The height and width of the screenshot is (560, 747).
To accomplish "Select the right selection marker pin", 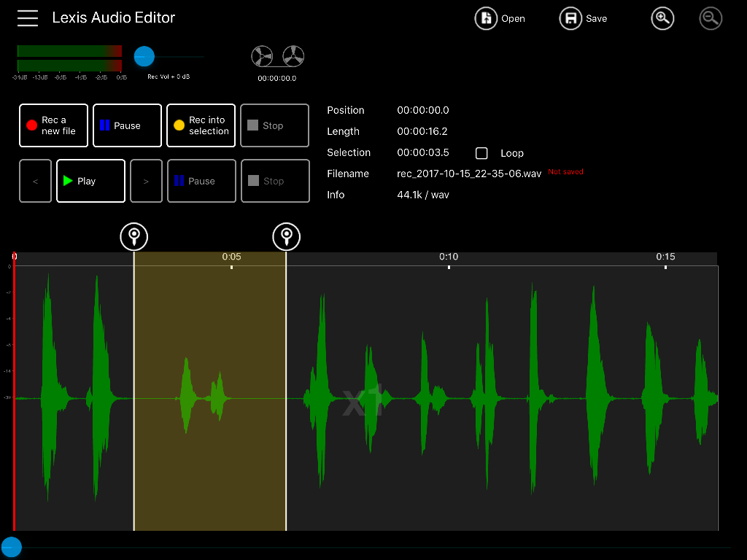I will click(286, 237).
